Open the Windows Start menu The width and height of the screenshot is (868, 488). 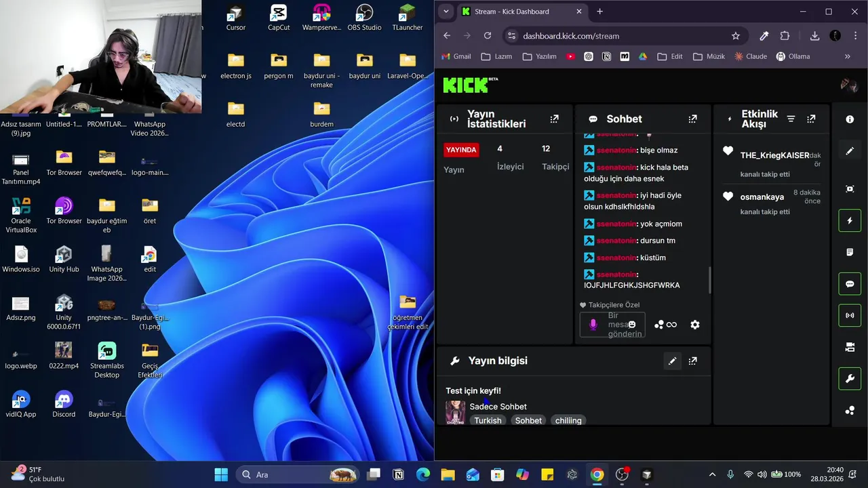[x=221, y=474]
